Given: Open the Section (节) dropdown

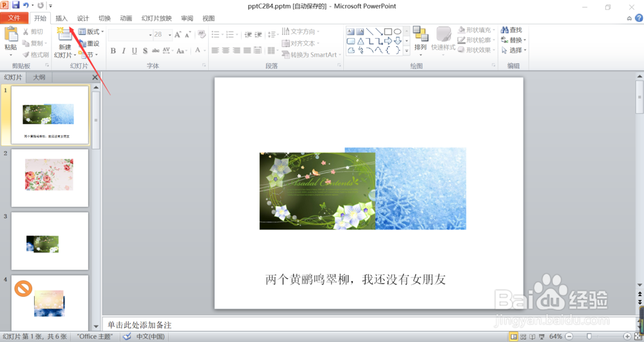Looking at the screenshot, I should [x=88, y=55].
